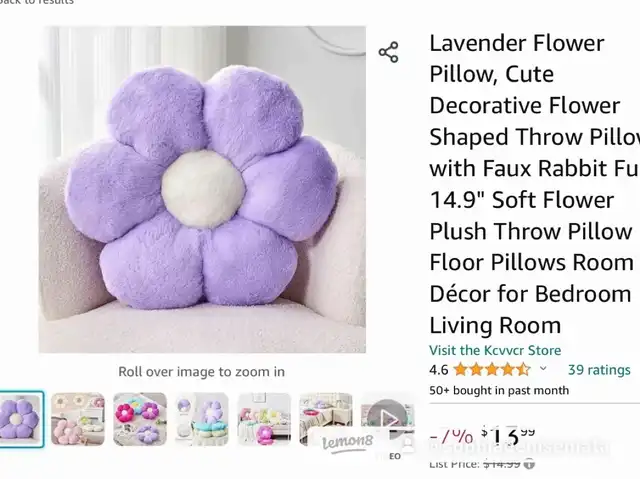Open the List Price info icon
640x479 pixels.
pyautogui.click(x=529, y=464)
